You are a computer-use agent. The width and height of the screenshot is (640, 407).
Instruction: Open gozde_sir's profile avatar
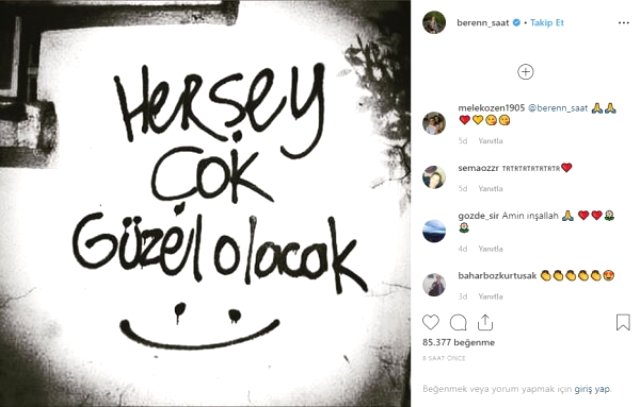point(434,231)
